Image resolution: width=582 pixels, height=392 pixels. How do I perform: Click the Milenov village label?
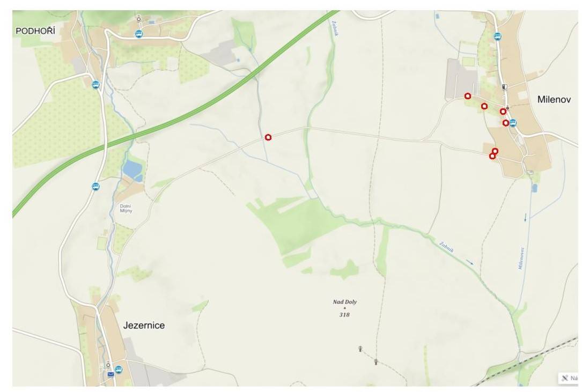[x=554, y=100]
